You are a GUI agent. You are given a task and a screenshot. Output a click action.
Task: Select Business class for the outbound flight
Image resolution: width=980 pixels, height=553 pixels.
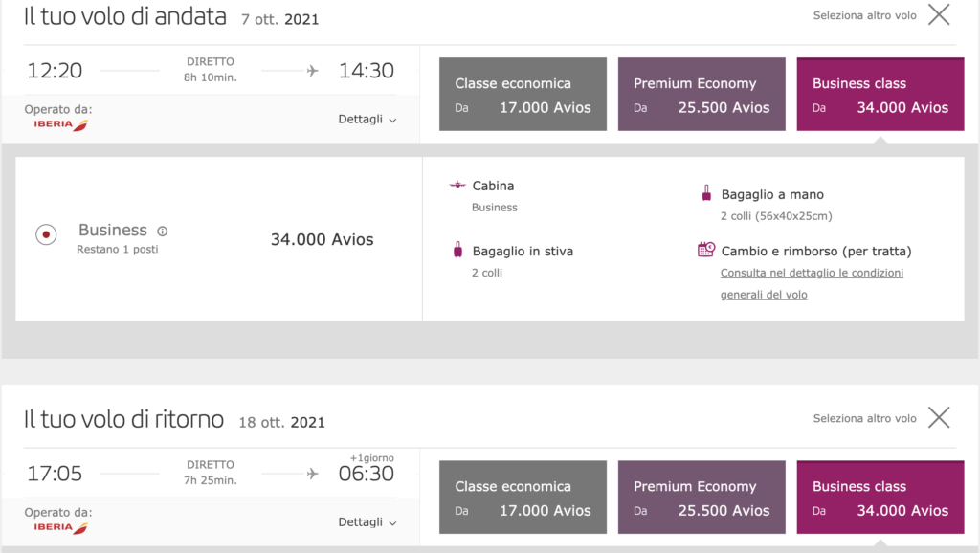click(880, 94)
